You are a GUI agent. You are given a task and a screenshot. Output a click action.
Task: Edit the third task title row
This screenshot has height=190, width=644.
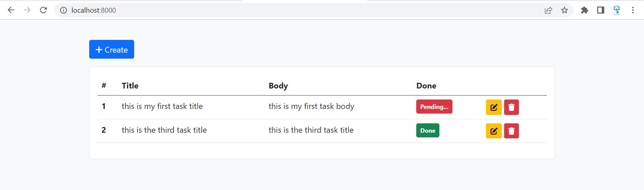pos(494,131)
